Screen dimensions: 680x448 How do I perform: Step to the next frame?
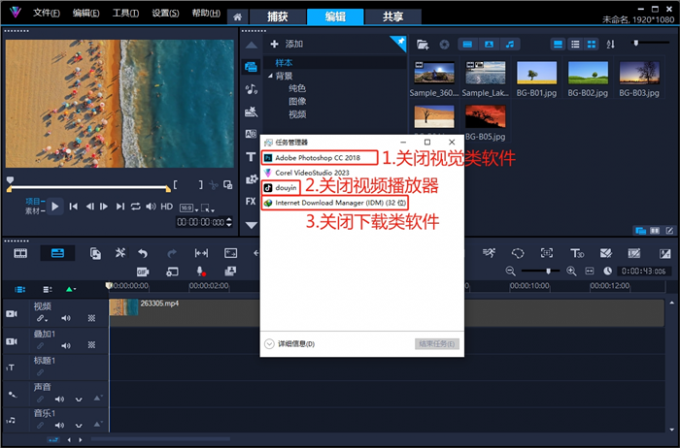click(x=104, y=207)
